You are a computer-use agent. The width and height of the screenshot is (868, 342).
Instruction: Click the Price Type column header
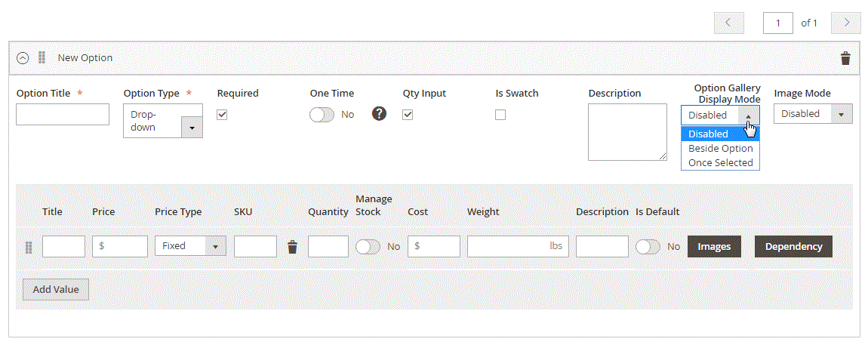click(178, 212)
